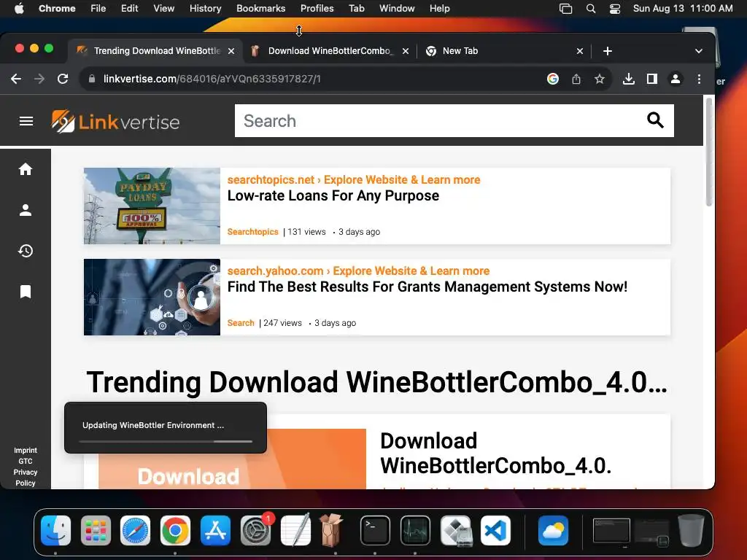The image size is (747, 560).
Task: Switch to the Download WineBottlerCombo tab
Action: click(x=329, y=51)
